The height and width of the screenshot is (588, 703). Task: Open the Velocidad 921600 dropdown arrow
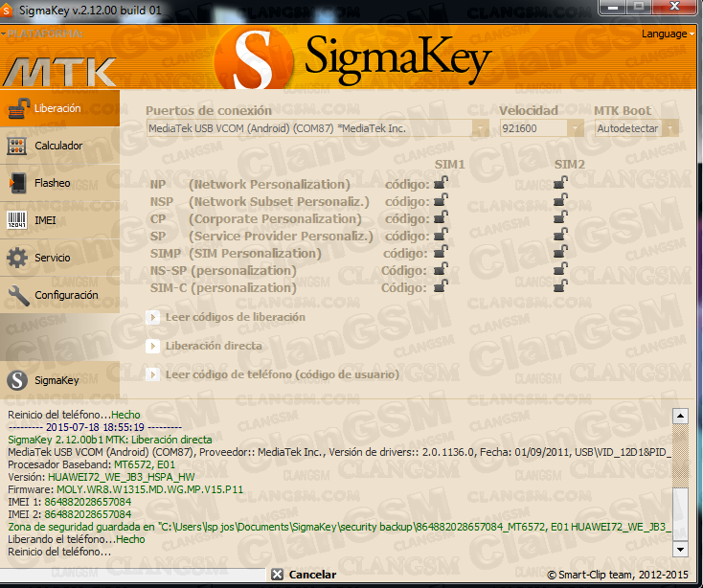click(575, 128)
